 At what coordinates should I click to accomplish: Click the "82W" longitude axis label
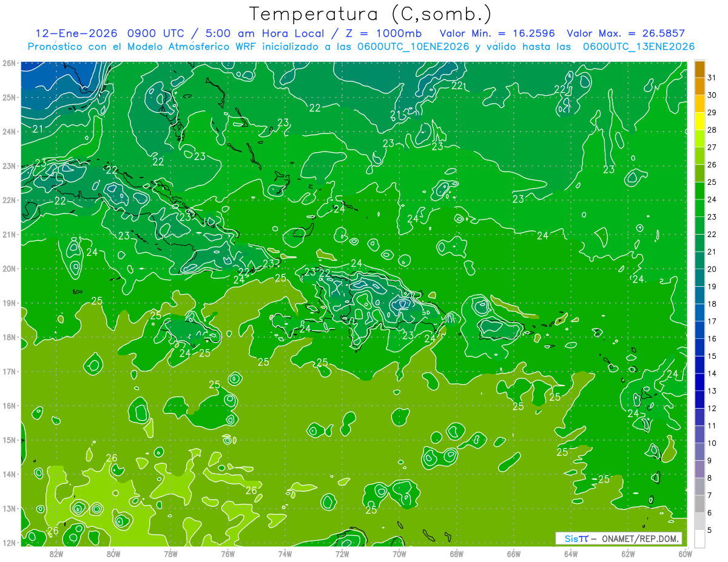56,554
